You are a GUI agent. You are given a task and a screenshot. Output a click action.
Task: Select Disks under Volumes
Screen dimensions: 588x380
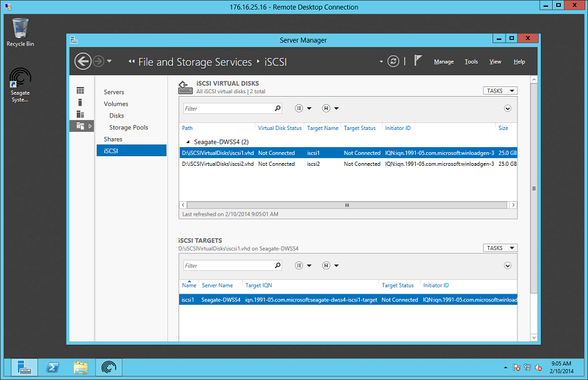coord(117,115)
